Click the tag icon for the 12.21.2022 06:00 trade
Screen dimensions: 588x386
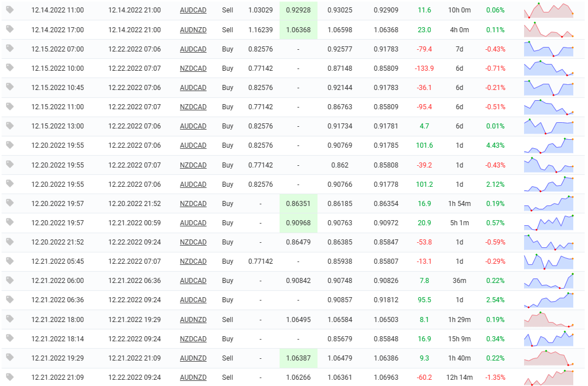10,280
